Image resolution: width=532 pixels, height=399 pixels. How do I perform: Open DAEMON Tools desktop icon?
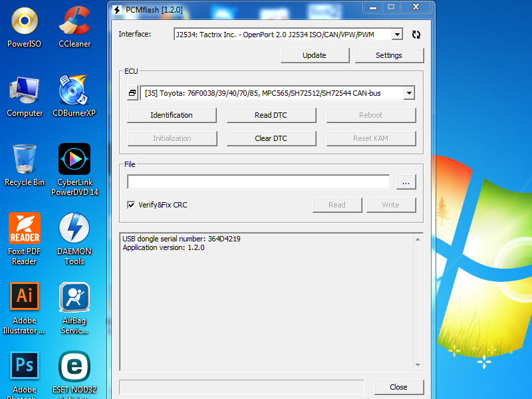click(74, 239)
